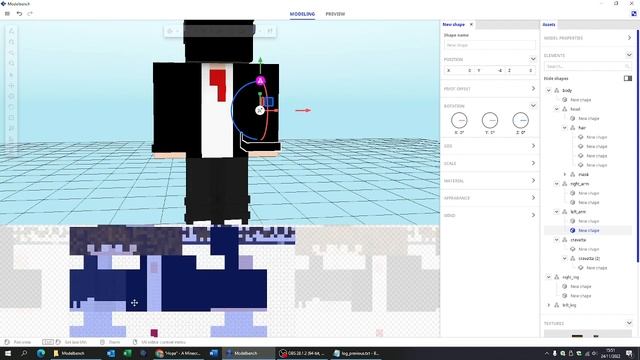Open Microsoft Edge from taskbar
The height and width of the screenshot is (360, 640).
point(41,353)
